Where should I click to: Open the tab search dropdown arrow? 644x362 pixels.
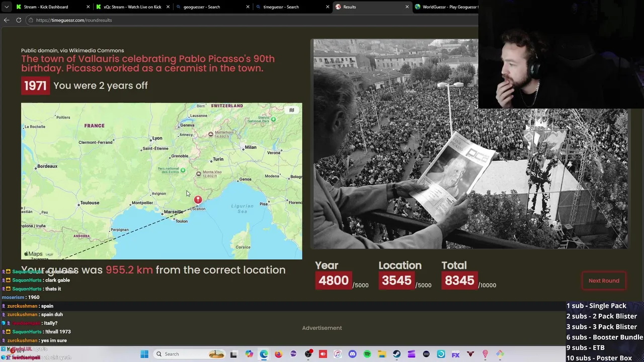[x=6, y=7]
